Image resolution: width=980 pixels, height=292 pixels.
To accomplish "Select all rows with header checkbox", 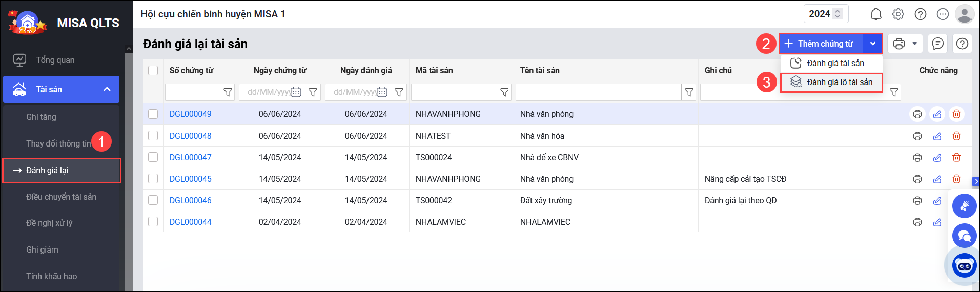I will [153, 71].
